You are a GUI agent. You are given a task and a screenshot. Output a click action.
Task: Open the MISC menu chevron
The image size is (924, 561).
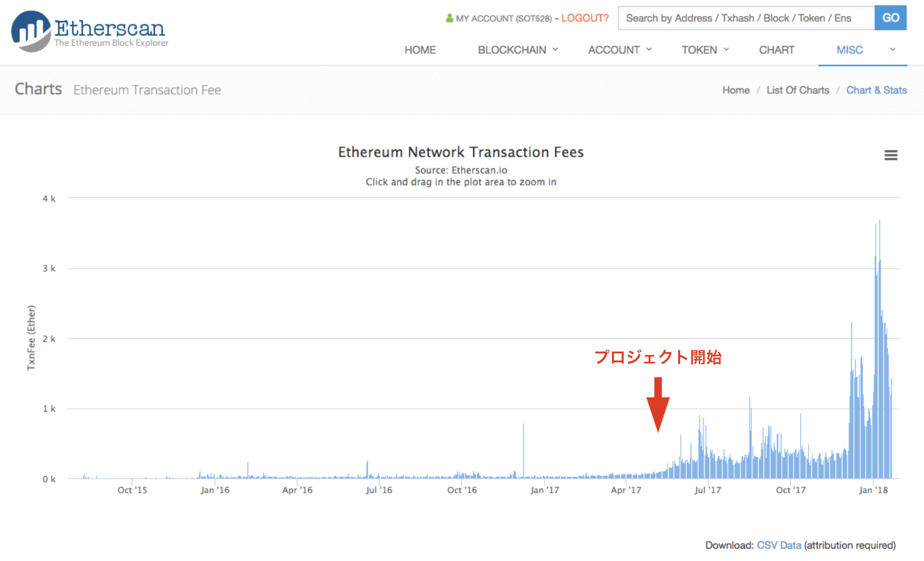click(892, 50)
